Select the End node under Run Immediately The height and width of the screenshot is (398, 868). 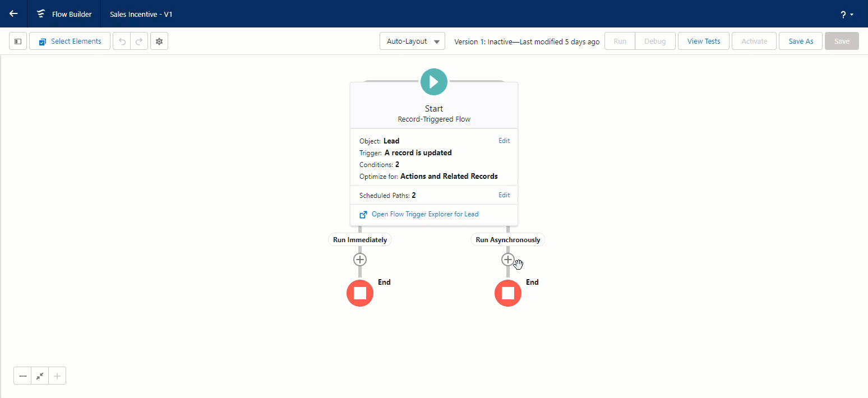pyautogui.click(x=359, y=293)
